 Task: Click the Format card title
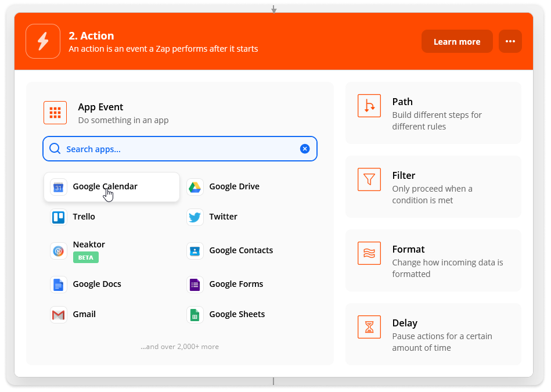(x=408, y=249)
